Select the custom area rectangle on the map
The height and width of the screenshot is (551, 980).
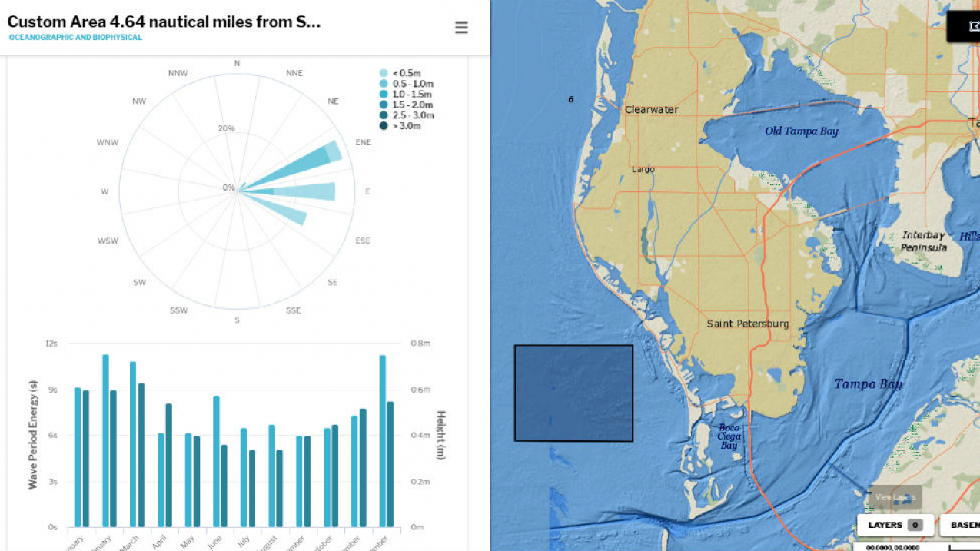(x=573, y=393)
